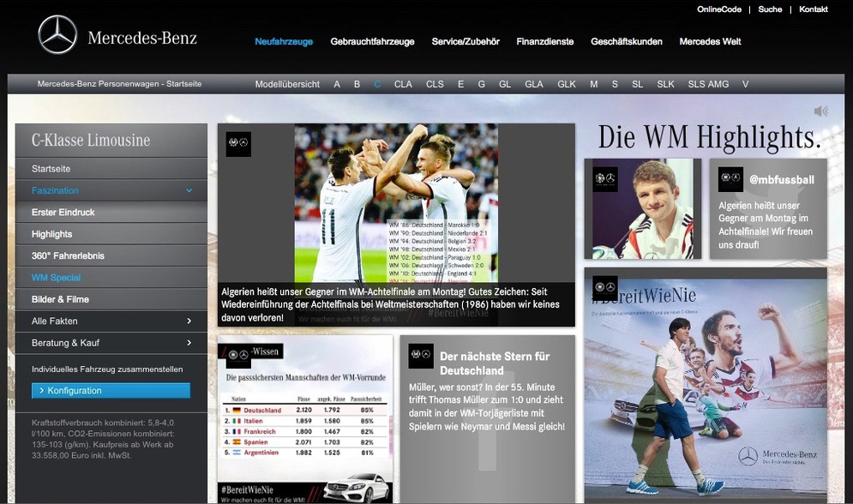Select model class GLK
This screenshot has width=853, height=504.
tap(567, 84)
